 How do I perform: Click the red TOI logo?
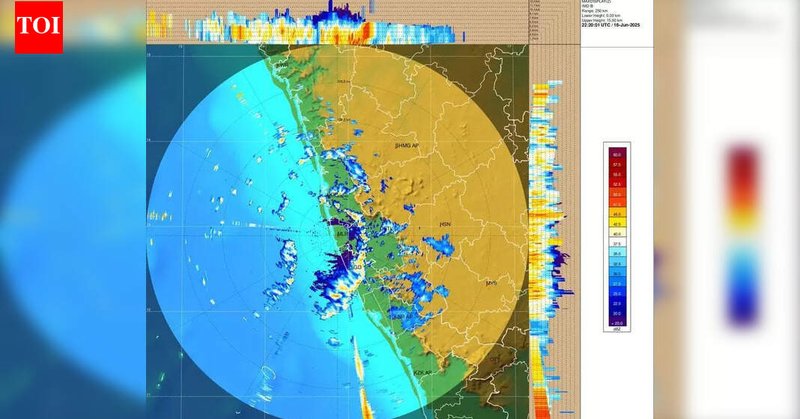tap(39, 27)
